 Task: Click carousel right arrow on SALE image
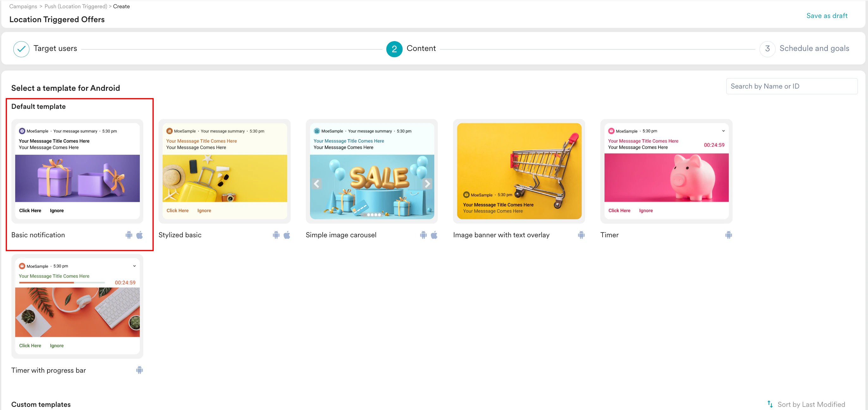(427, 183)
